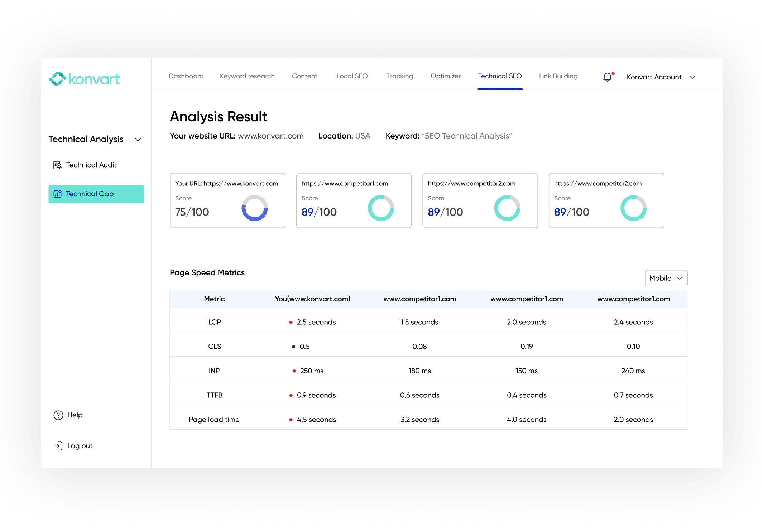This screenshot has width=763, height=532.
Task: Open the Mobile device dropdown
Action: tap(666, 278)
